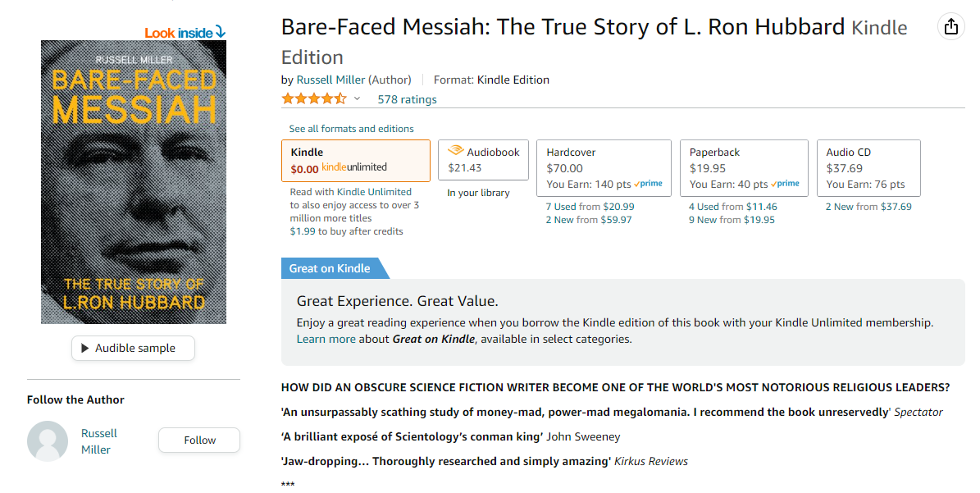Select the Kindle format option
The height and width of the screenshot is (493, 980).
tap(356, 161)
